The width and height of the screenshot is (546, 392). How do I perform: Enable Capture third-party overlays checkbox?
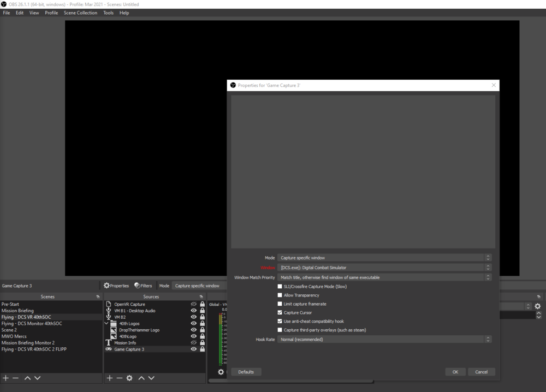tap(280, 330)
